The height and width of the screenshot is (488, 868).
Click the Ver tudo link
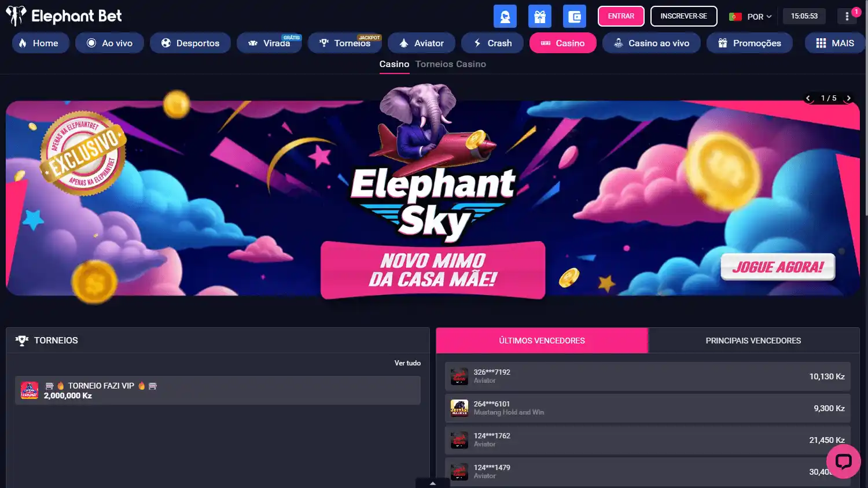pyautogui.click(x=407, y=363)
